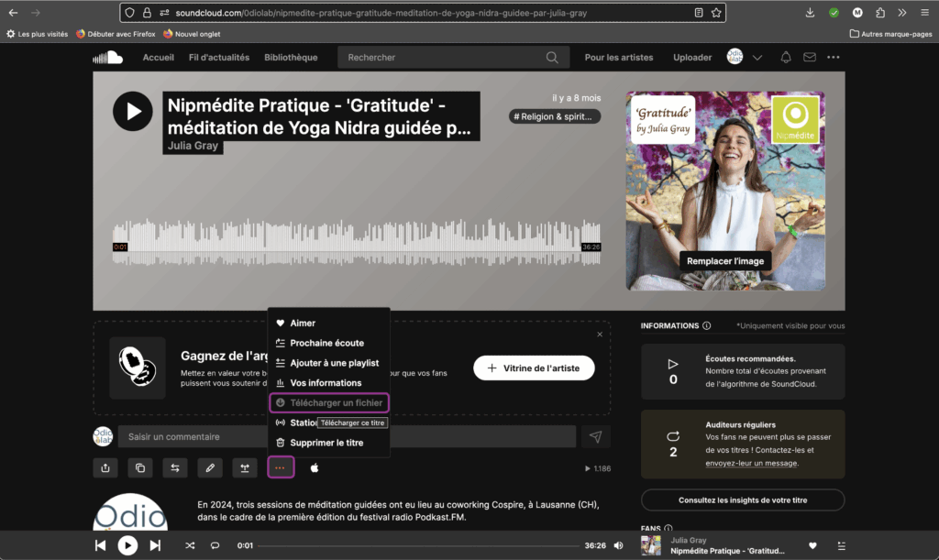Click the distribute upload icon button

click(x=244, y=467)
